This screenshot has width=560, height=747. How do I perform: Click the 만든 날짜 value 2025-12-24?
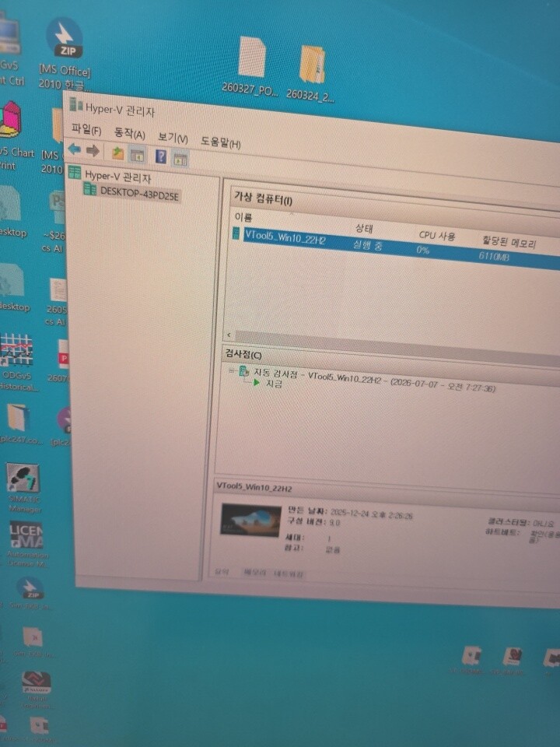[371, 514]
